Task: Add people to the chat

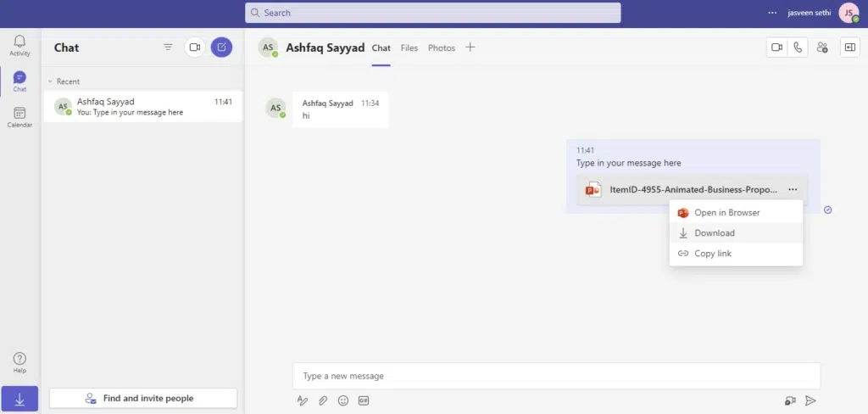Action: [821, 48]
